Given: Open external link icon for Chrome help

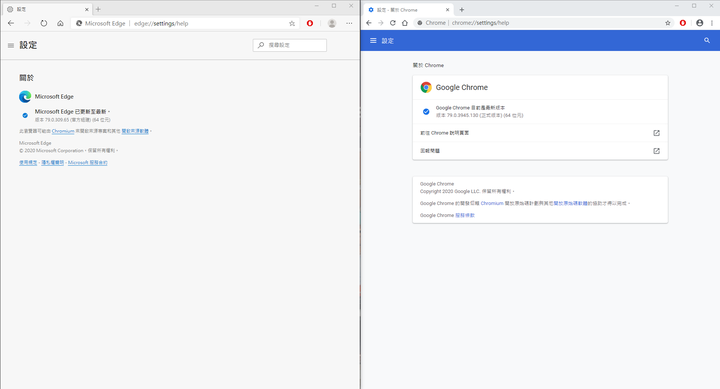Looking at the screenshot, I should (657, 133).
